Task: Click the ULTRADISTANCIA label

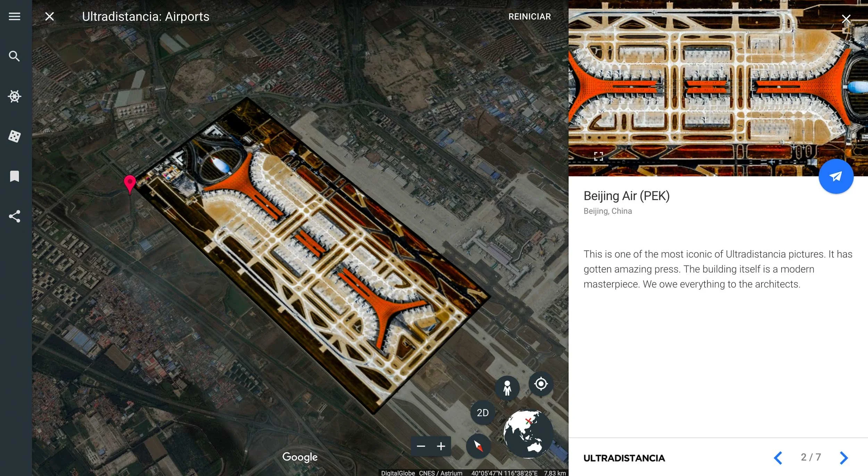Action: pos(624,458)
